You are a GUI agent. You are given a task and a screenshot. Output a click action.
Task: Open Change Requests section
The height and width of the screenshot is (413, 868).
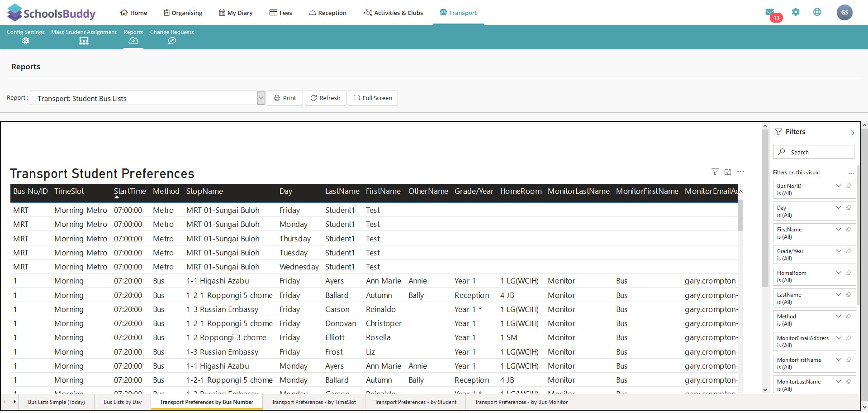(x=172, y=37)
